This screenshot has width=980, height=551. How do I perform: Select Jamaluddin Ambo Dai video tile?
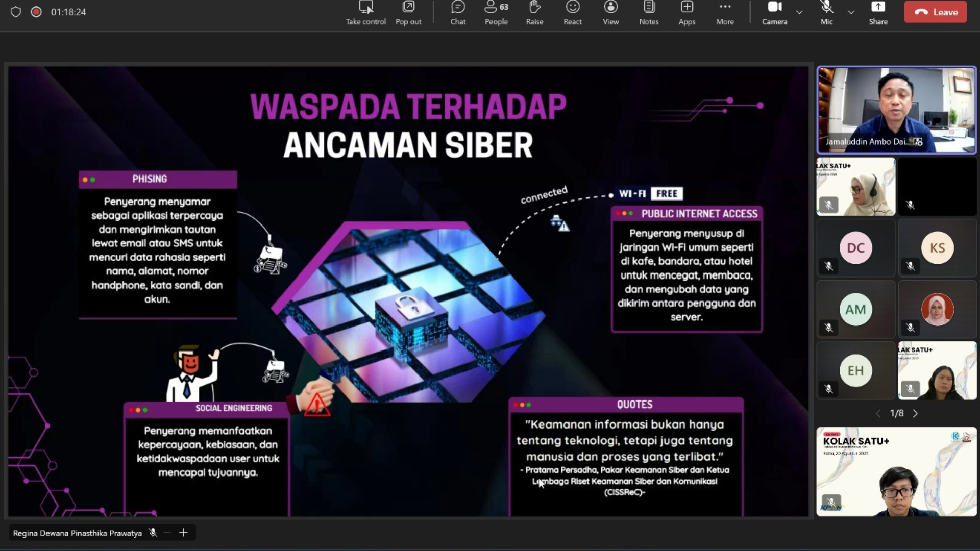[896, 110]
